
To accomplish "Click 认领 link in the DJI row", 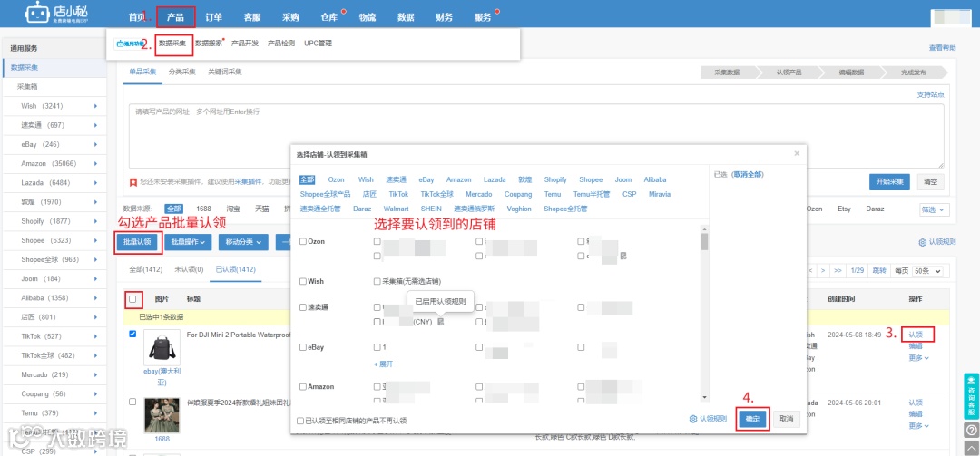I will coord(916,335).
